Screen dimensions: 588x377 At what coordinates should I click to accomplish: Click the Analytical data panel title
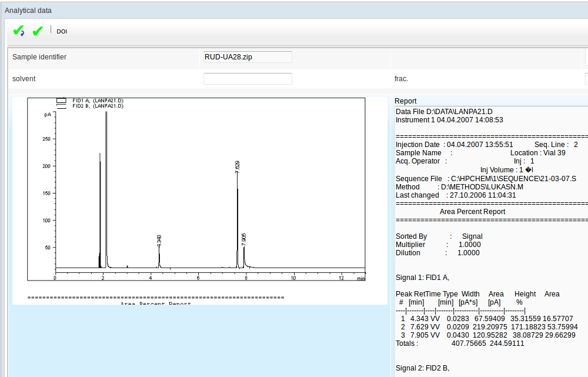(x=28, y=11)
